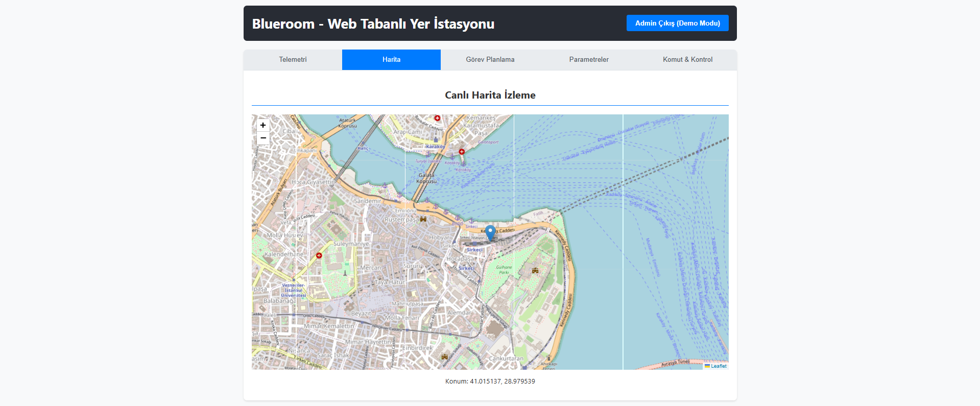Go to Komut & Kontrol tab

tap(687, 60)
